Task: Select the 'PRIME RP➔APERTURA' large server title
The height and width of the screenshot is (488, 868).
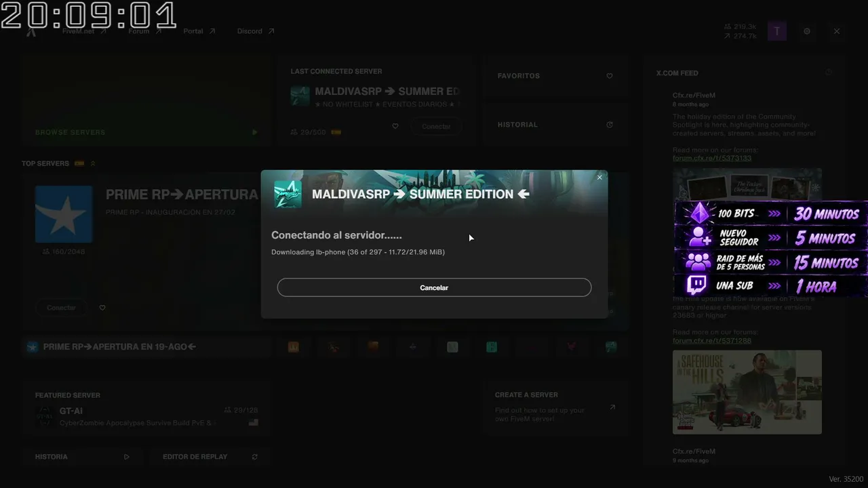Action: click(182, 195)
